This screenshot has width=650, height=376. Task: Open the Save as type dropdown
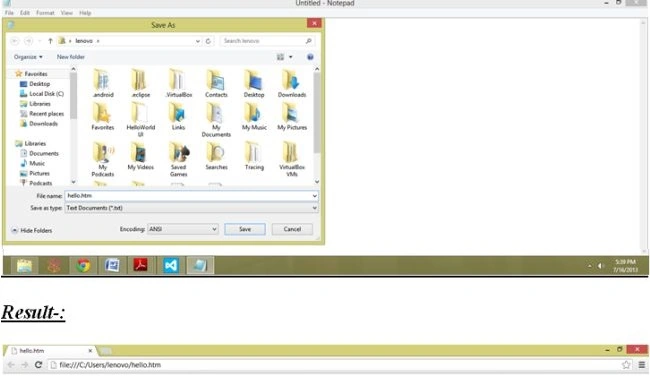point(315,208)
